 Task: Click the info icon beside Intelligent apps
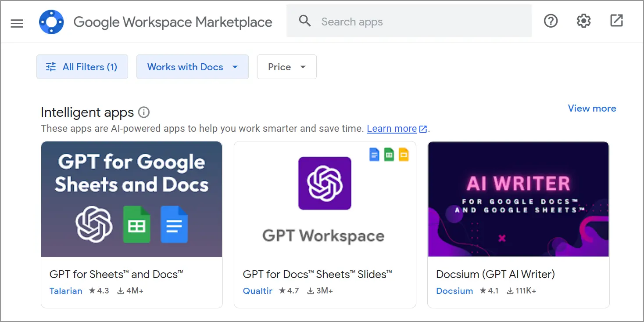click(143, 112)
